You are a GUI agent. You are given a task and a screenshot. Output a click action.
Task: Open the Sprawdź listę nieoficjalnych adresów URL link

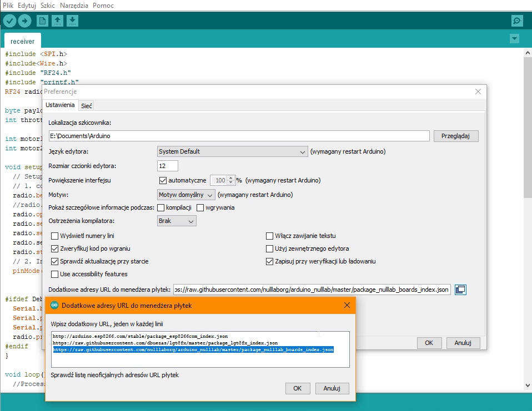115,375
